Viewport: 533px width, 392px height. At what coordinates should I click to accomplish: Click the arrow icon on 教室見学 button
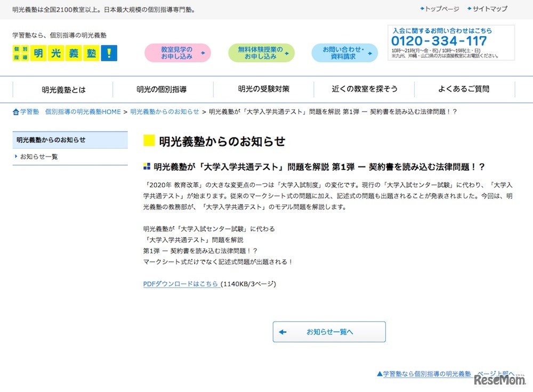pos(203,53)
